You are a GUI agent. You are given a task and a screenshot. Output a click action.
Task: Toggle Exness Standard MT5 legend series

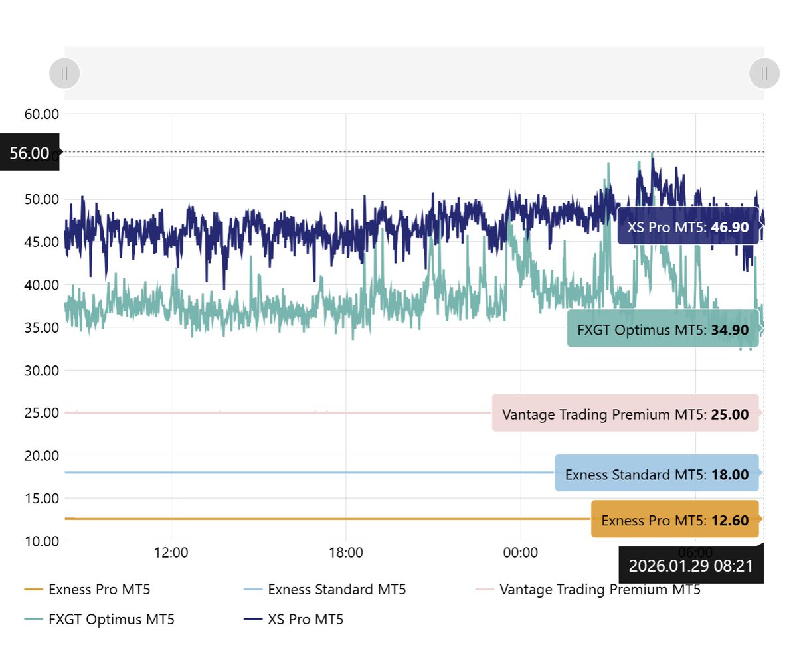[x=325, y=589]
